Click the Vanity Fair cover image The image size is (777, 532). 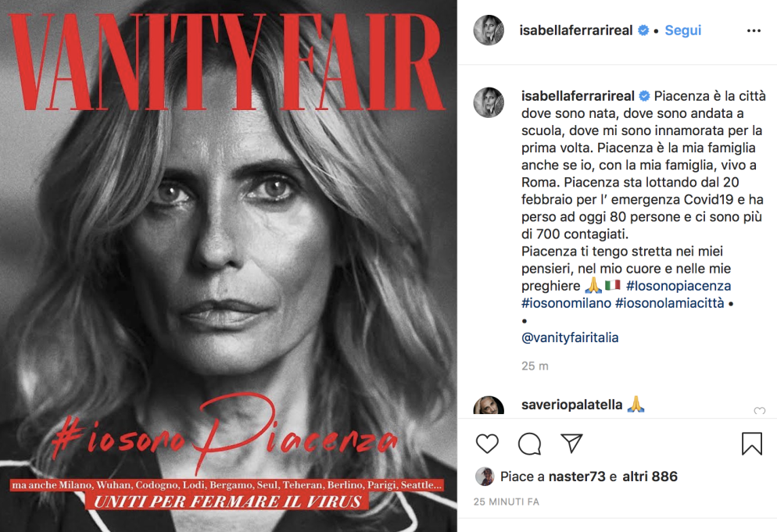(228, 266)
